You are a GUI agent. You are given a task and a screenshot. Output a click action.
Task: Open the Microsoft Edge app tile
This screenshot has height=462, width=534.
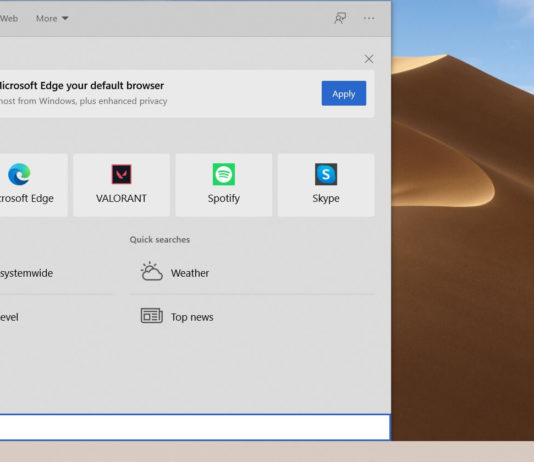click(33, 185)
